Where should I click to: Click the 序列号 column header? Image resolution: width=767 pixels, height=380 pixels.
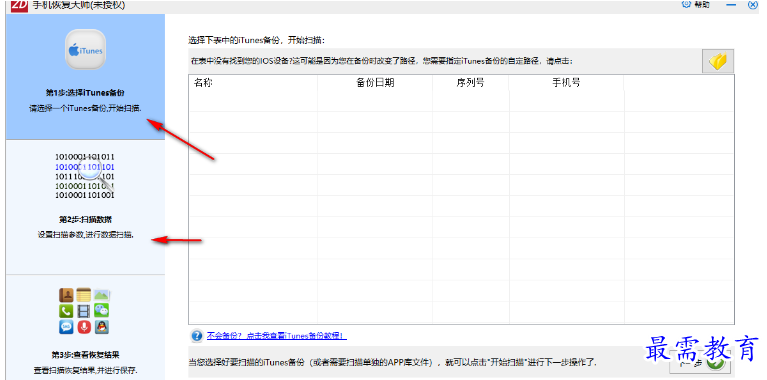(x=470, y=83)
